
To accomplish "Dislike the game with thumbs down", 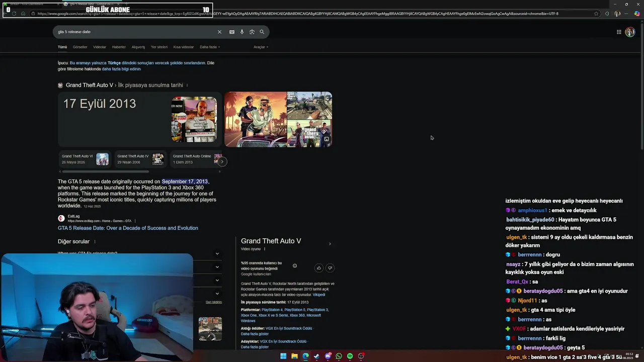I will (x=330, y=268).
